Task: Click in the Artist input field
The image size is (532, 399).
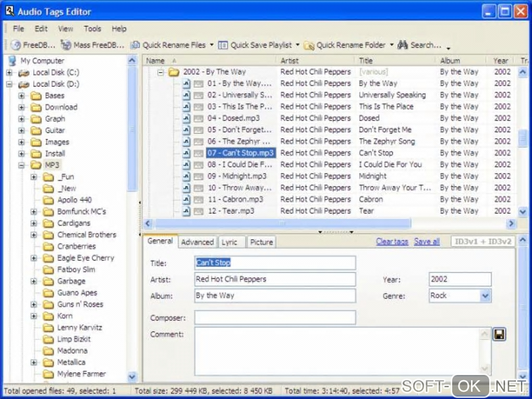Action: 275,279
